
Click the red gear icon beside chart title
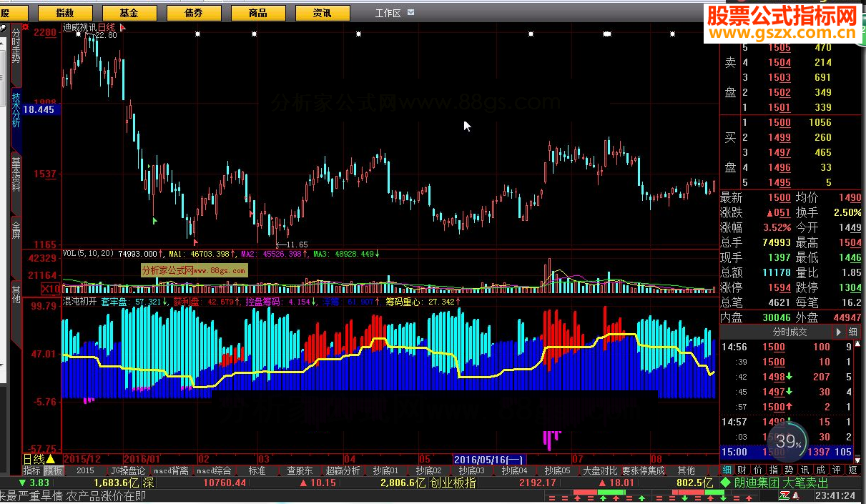click(26, 27)
